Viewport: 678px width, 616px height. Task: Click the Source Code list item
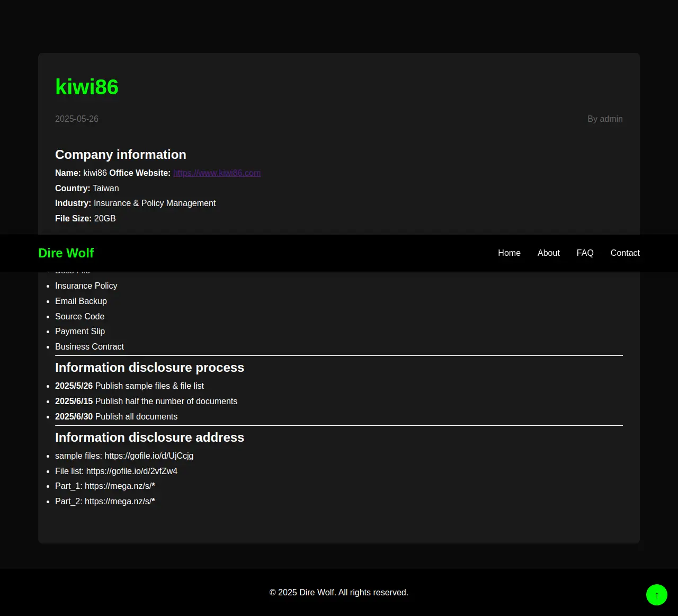(80, 317)
